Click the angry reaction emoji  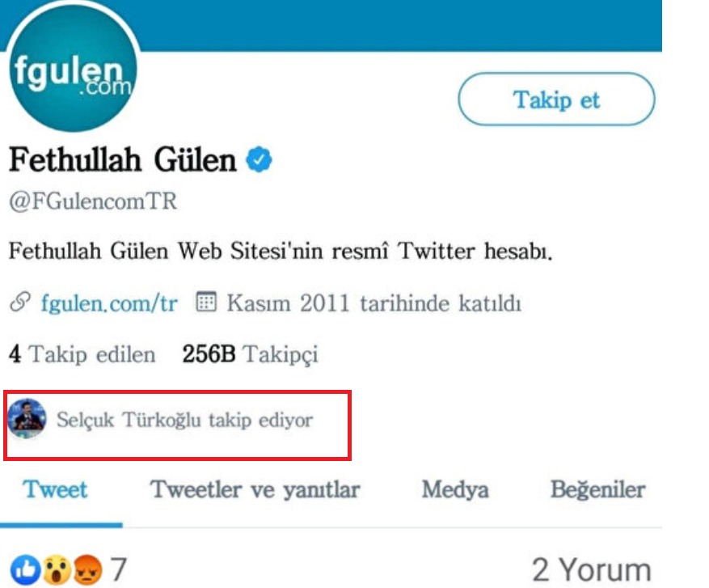pos(87,570)
